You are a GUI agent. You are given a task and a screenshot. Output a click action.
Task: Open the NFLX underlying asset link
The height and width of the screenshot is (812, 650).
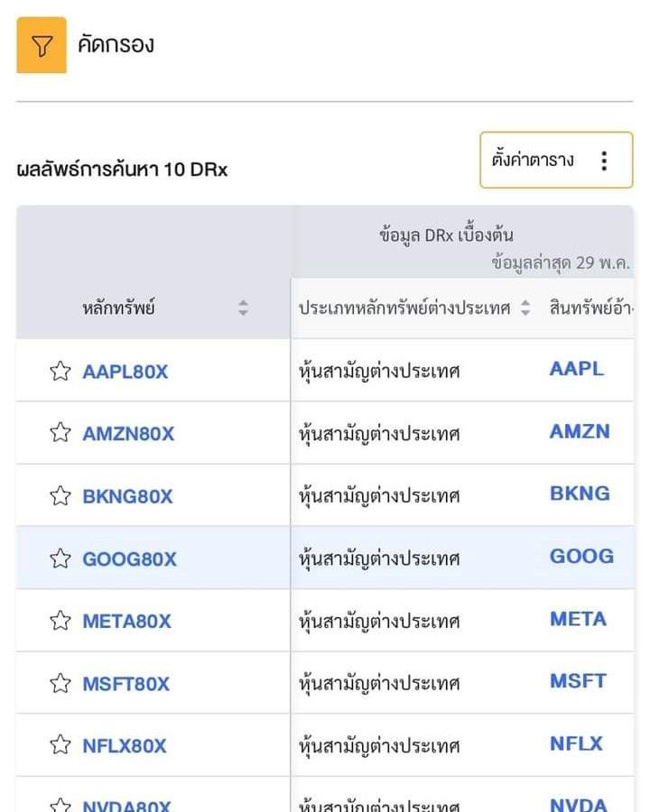click(x=577, y=743)
